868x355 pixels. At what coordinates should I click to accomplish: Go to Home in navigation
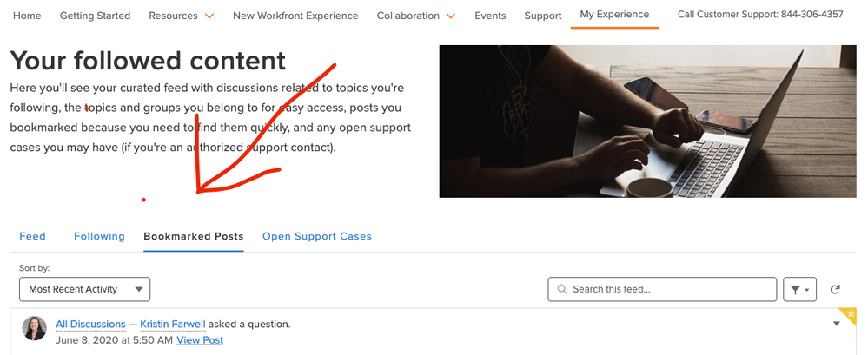27,16
